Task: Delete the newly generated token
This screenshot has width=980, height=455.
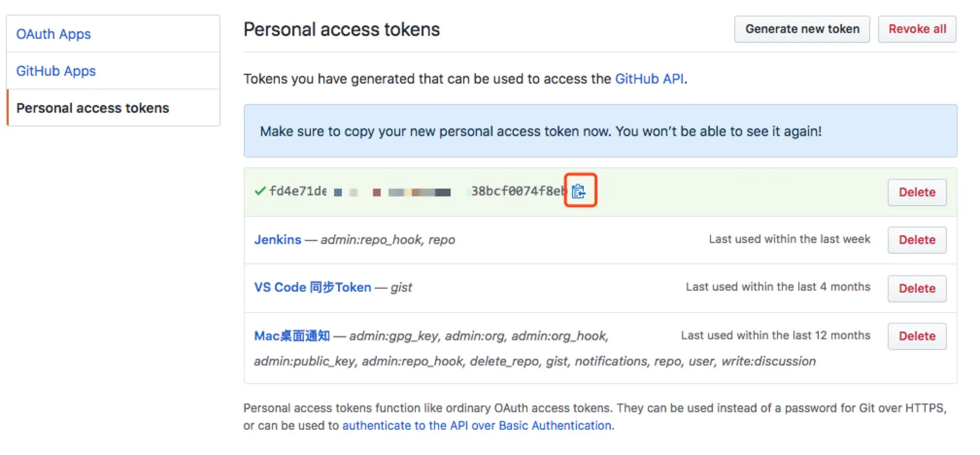Action: [x=916, y=192]
